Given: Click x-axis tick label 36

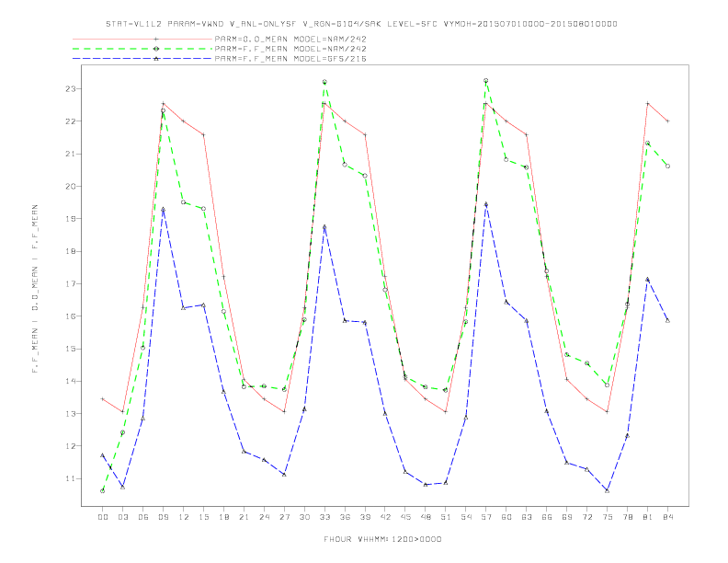Looking at the screenshot, I should coord(345,517).
